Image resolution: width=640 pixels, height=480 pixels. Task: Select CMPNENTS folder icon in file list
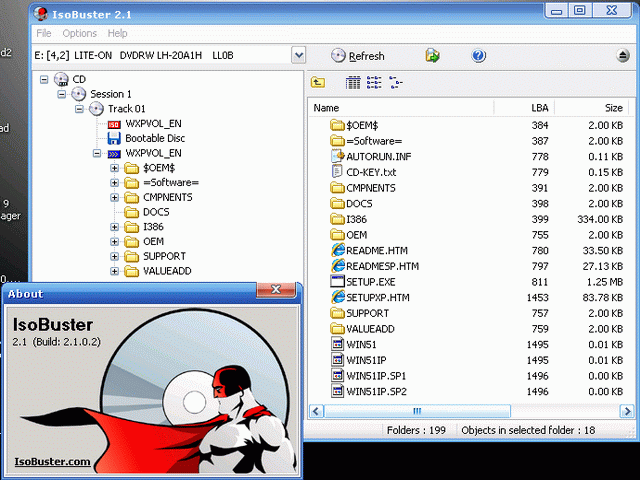337,188
